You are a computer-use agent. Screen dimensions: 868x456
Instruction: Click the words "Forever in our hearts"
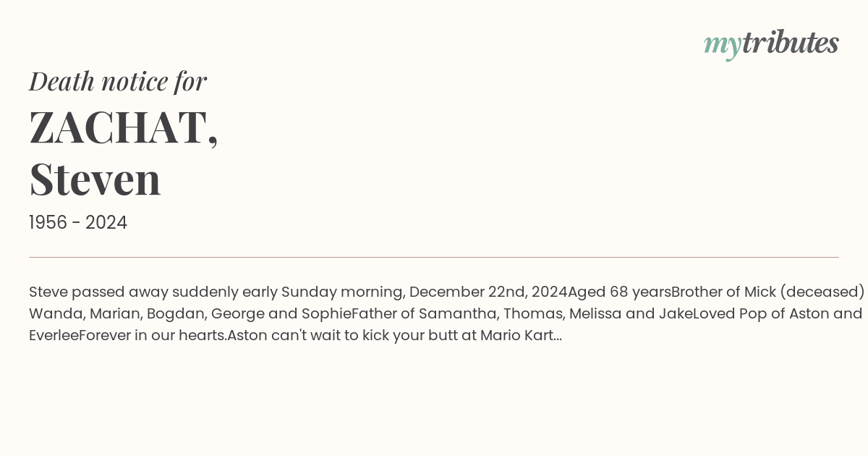point(152,336)
